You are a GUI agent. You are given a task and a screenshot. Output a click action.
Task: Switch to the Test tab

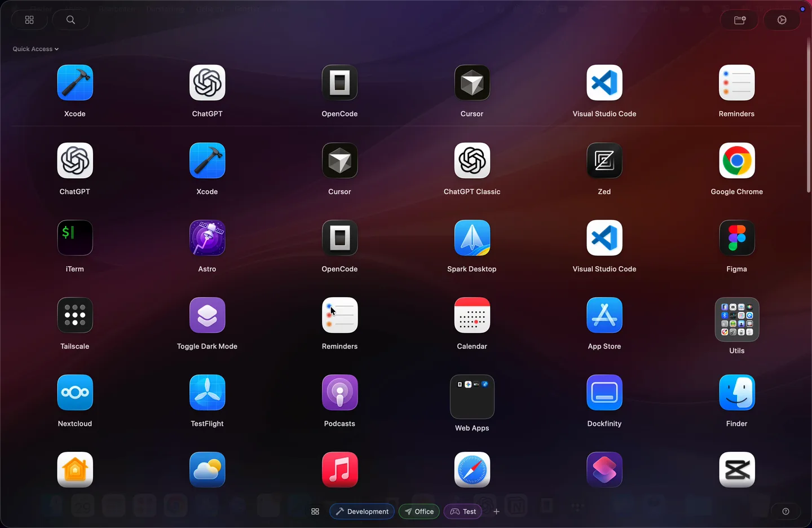[463, 512]
